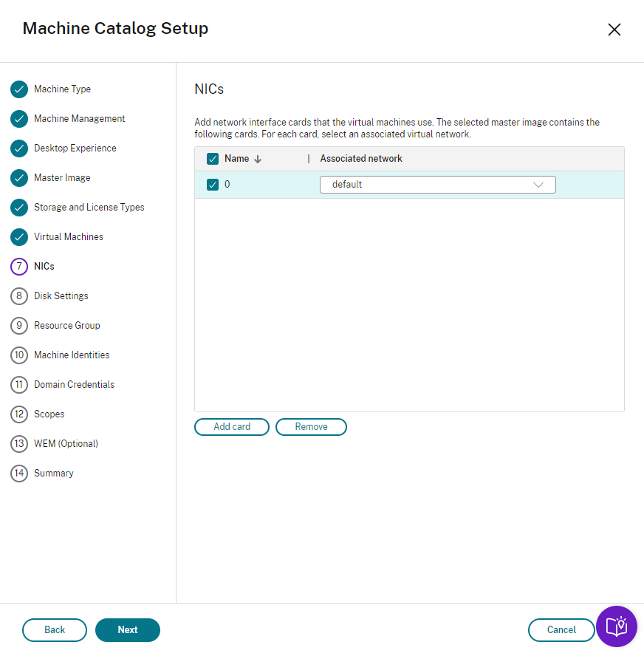Click the Name column header
The width and height of the screenshot is (644, 656).
tap(236, 159)
